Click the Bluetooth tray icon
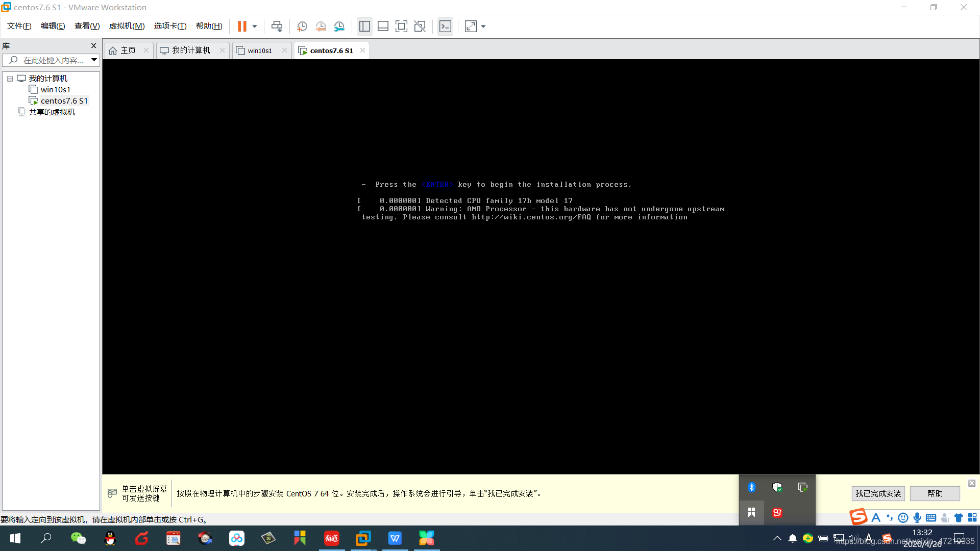 751,487
